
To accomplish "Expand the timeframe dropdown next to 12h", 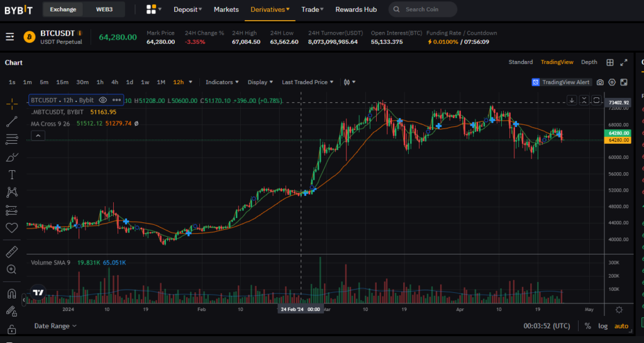I will tap(191, 82).
